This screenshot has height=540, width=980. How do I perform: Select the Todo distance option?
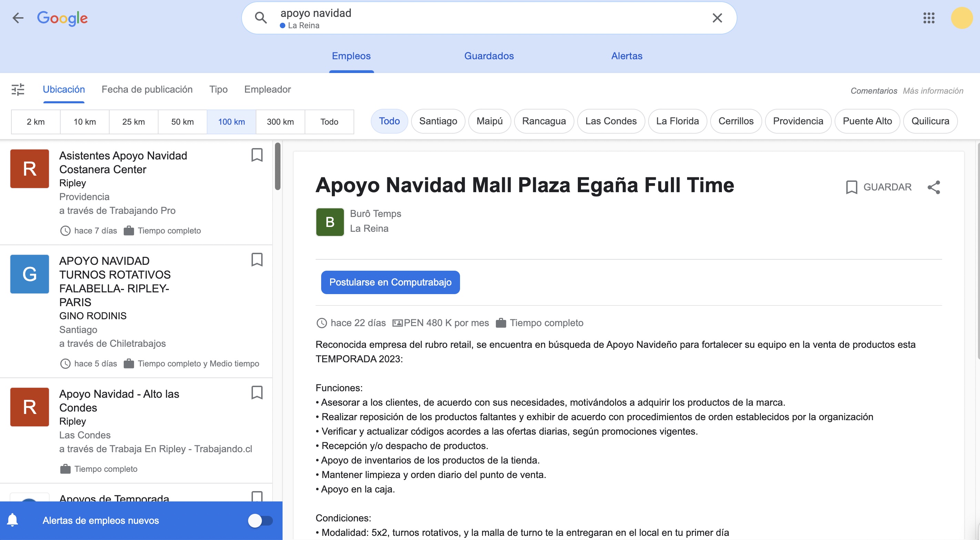point(329,122)
